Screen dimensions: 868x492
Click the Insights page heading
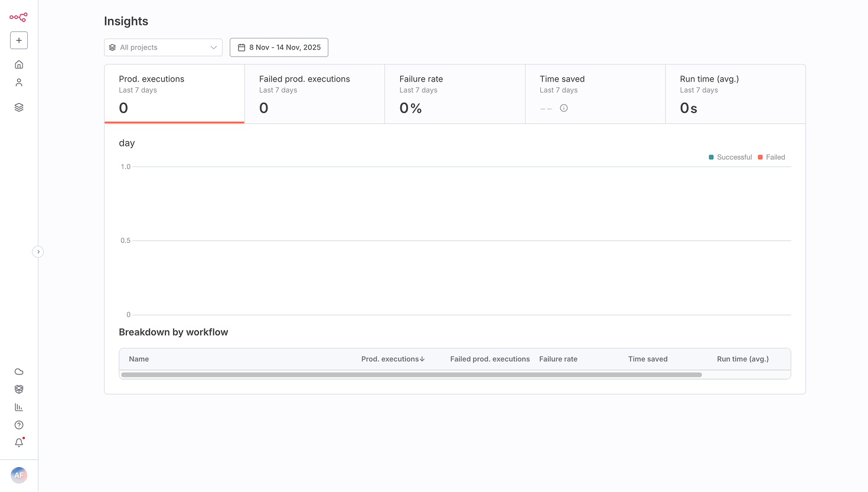point(126,21)
